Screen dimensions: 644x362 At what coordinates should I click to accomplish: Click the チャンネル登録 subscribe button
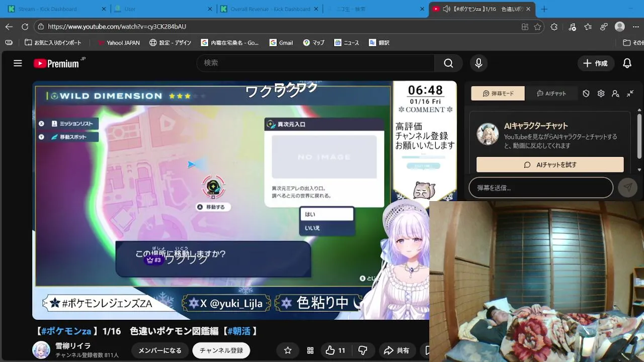(221, 350)
